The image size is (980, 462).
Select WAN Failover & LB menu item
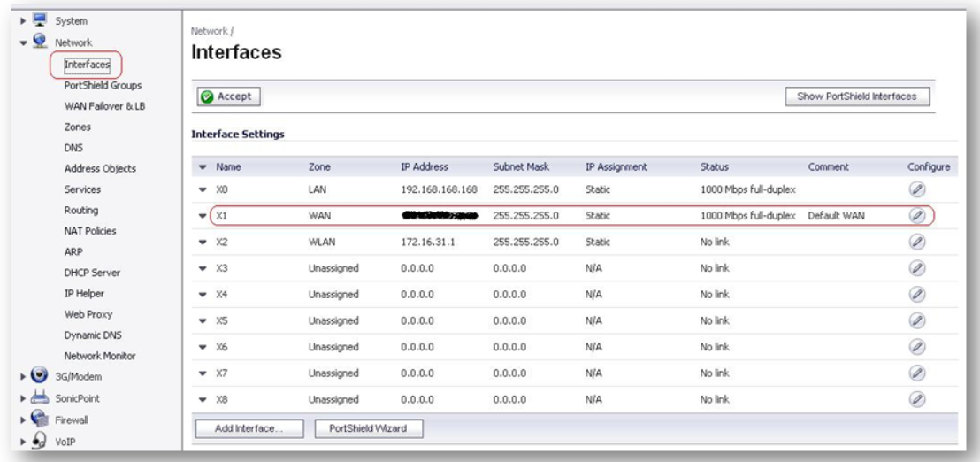(x=105, y=106)
